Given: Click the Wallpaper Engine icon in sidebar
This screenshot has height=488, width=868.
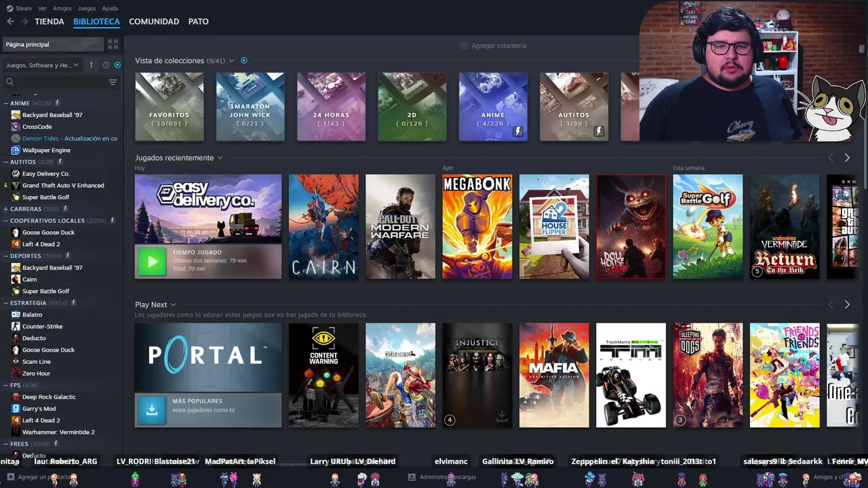Looking at the screenshot, I should [x=16, y=150].
